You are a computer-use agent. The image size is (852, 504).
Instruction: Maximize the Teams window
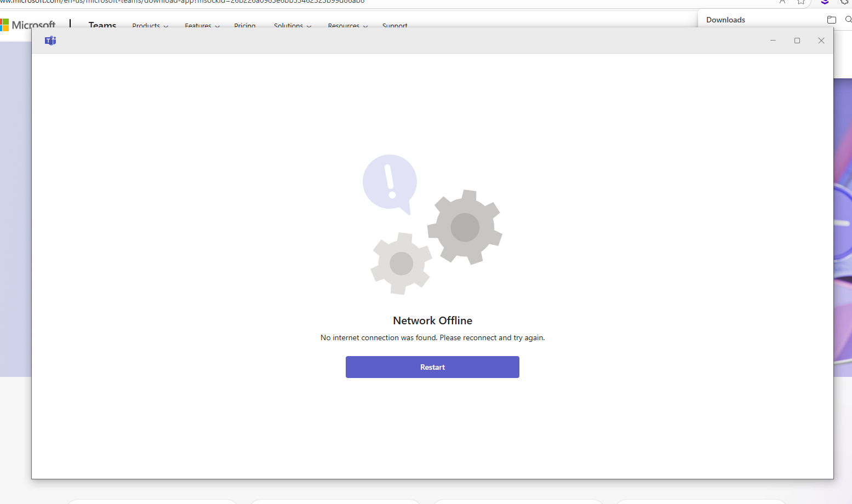pyautogui.click(x=797, y=41)
